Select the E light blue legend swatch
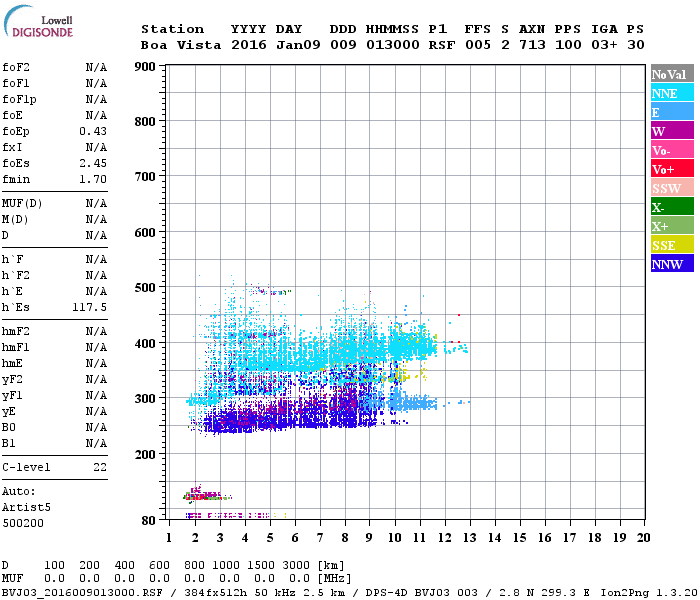Viewport: 700px width, 600px height. [x=672, y=112]
